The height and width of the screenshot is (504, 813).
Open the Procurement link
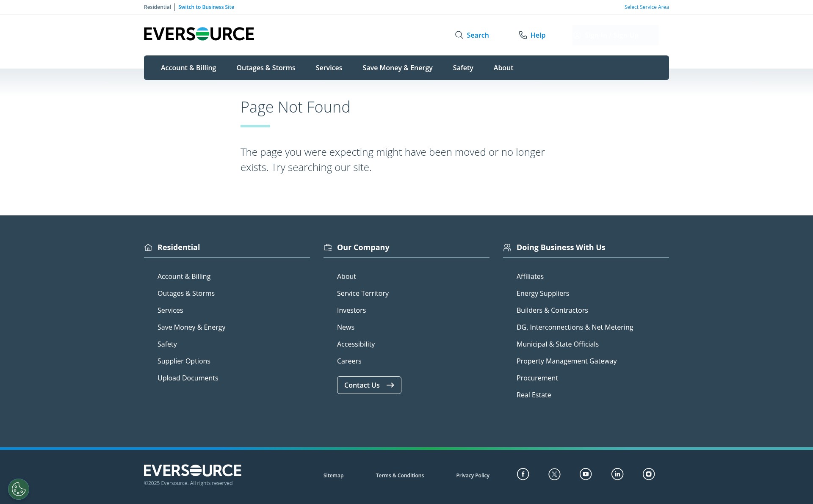click(x=537, y=378)
